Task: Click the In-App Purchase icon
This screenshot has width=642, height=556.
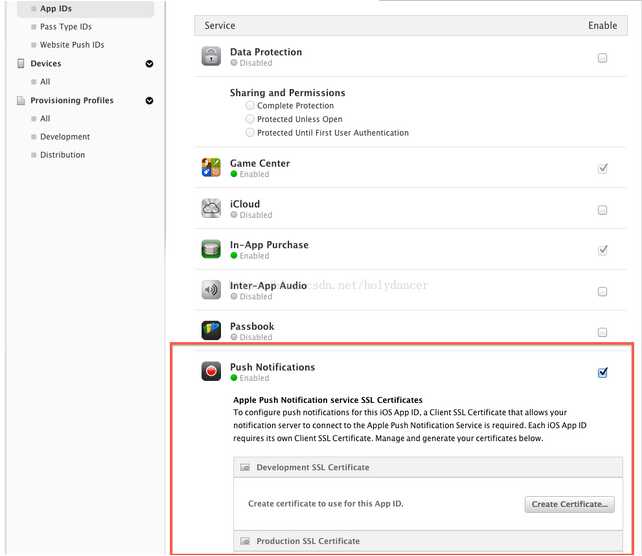Action: click(211, 249)
